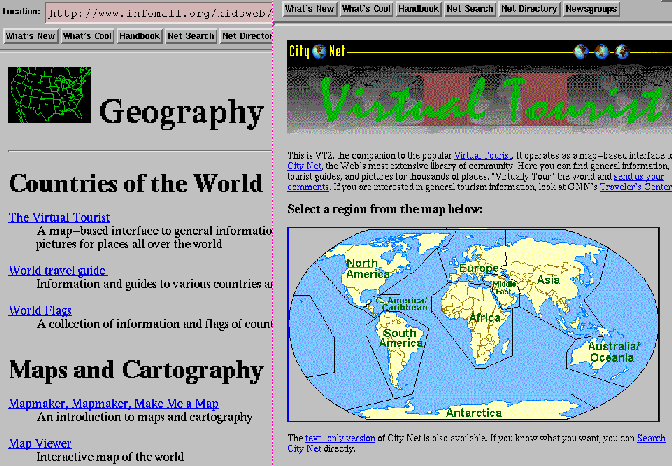Open text-only version link
Viewport: 672px width, 466px height.
[340, 438]
